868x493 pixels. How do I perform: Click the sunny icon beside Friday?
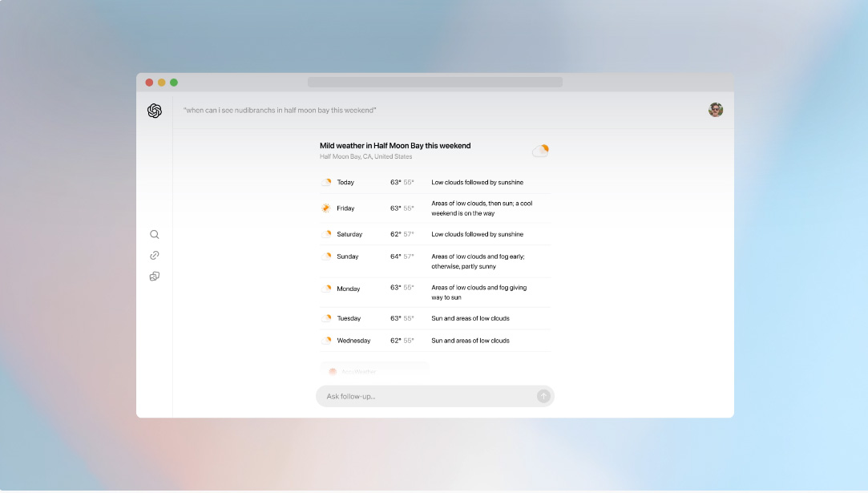[326, 208]
